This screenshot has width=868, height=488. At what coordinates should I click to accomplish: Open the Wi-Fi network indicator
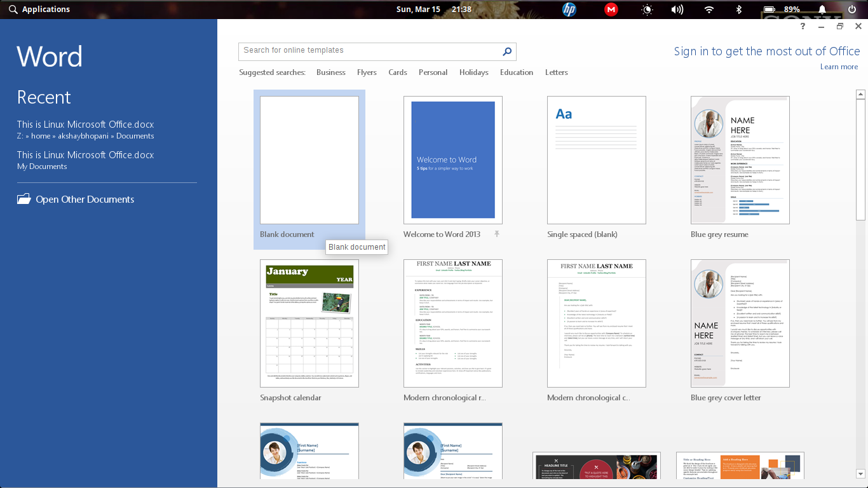709,10
